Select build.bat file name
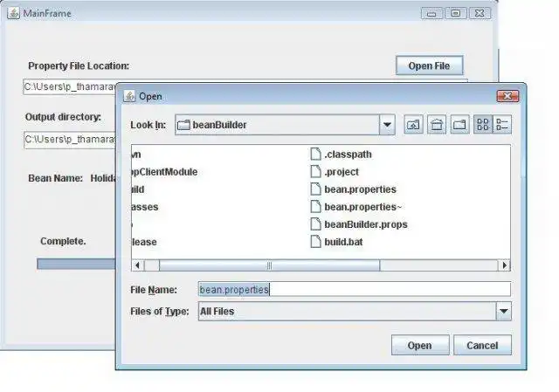 [x=343, y=242]
